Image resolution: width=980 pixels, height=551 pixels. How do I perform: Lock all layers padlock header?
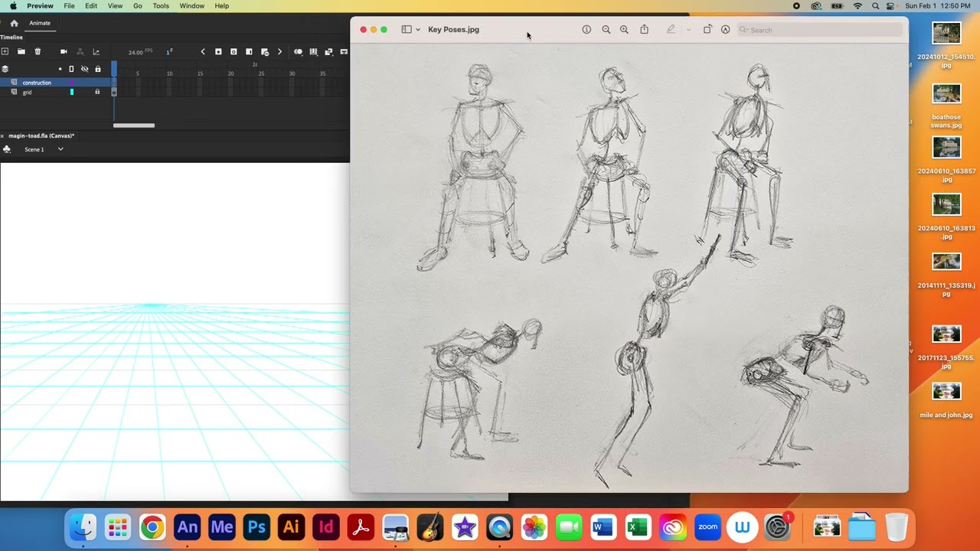tap(97, 69)
